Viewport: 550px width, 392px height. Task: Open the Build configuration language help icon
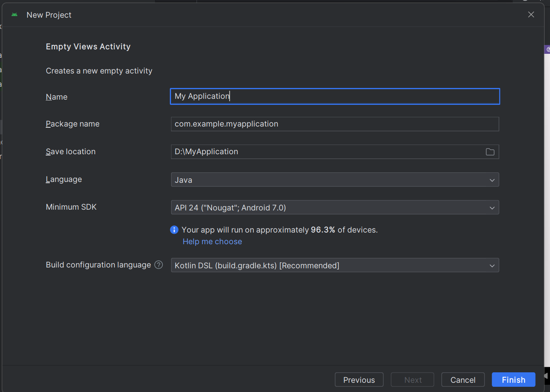point(159,265)
